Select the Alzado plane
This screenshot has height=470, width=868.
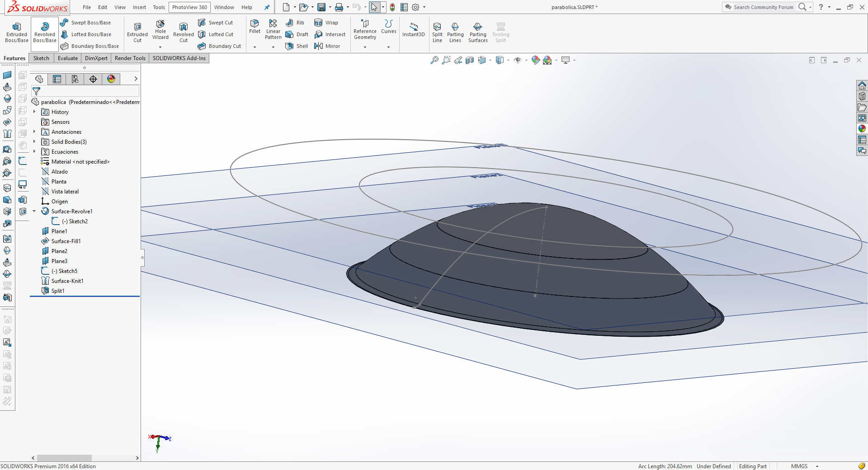(55, 171)
